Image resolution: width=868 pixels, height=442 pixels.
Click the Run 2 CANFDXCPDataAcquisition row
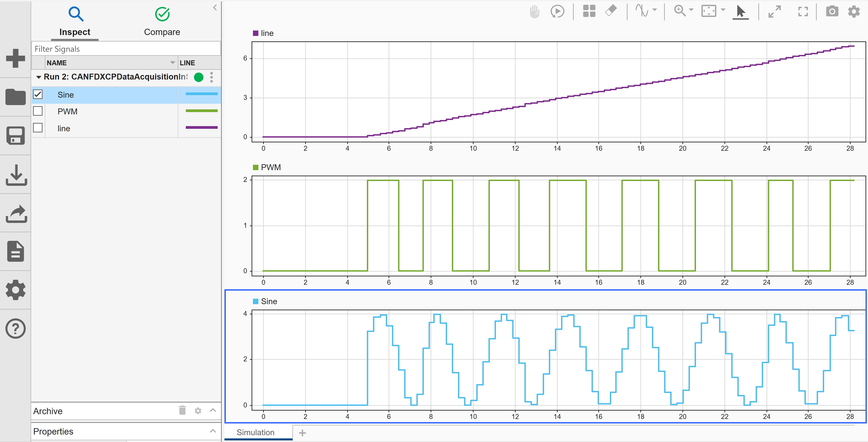tap(126, 77)
